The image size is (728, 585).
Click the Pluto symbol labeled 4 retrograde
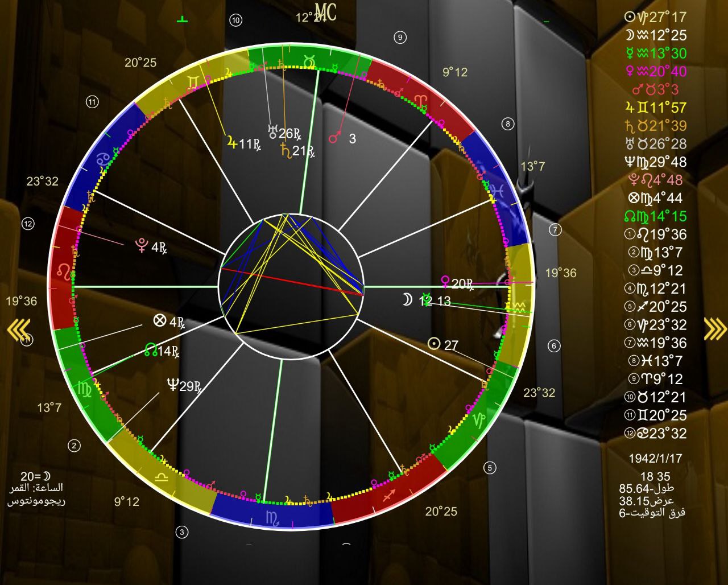click(140, 247)
